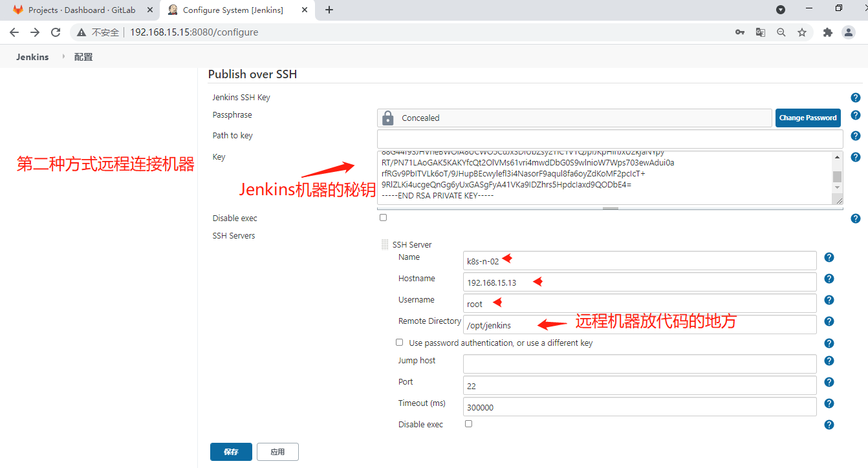868x468 pixels.
Task: Open help for SSH Server Name
Action: [829, 257]
